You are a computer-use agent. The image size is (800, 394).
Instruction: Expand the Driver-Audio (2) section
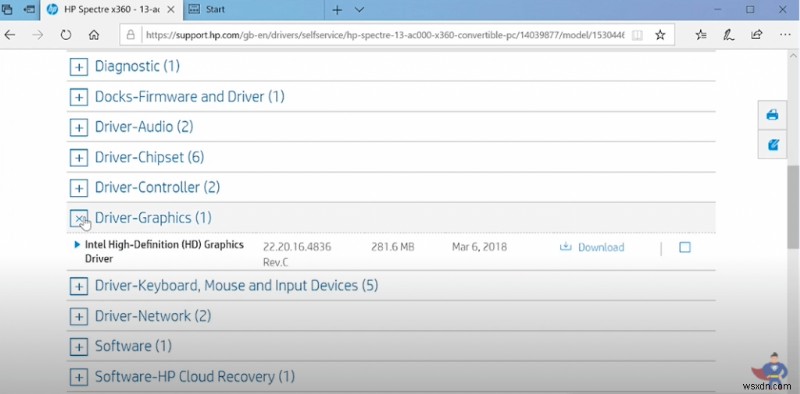79,127
